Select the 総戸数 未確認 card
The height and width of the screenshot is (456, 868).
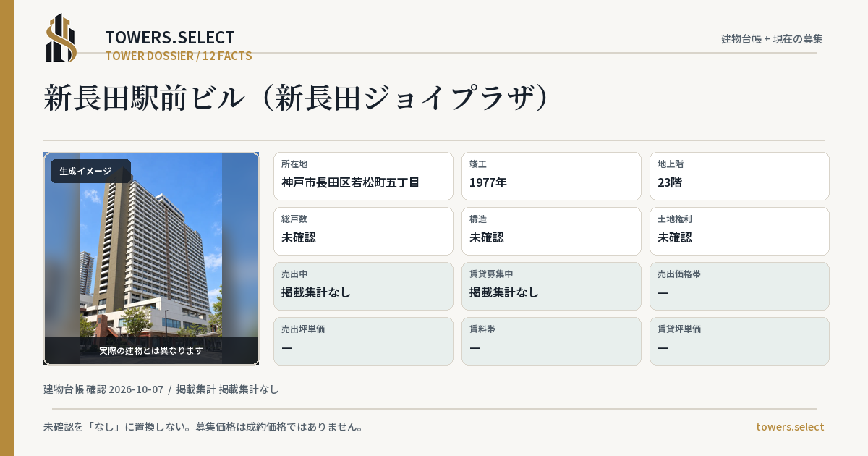point(363,231)
